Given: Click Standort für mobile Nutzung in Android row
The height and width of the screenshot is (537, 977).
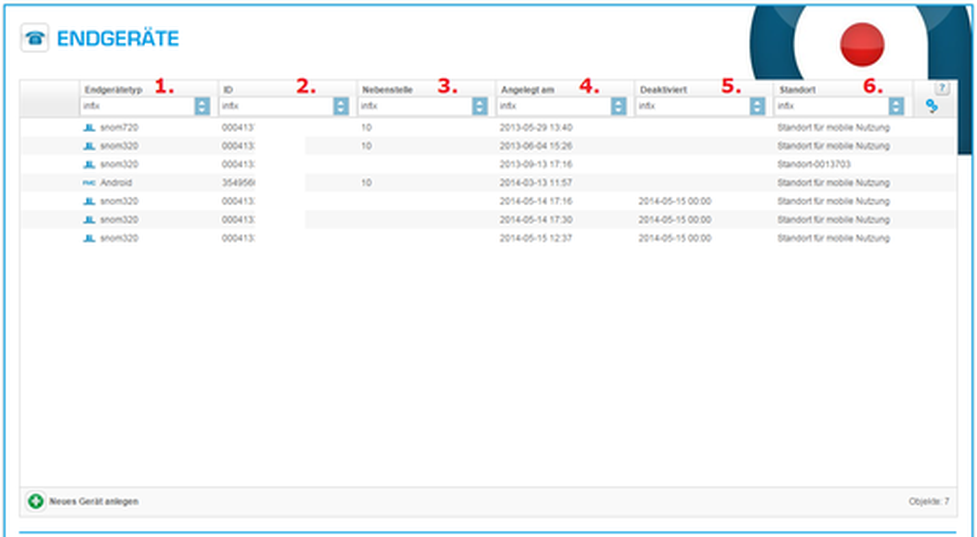Looking at the screenshot, I should click(834, 183).
